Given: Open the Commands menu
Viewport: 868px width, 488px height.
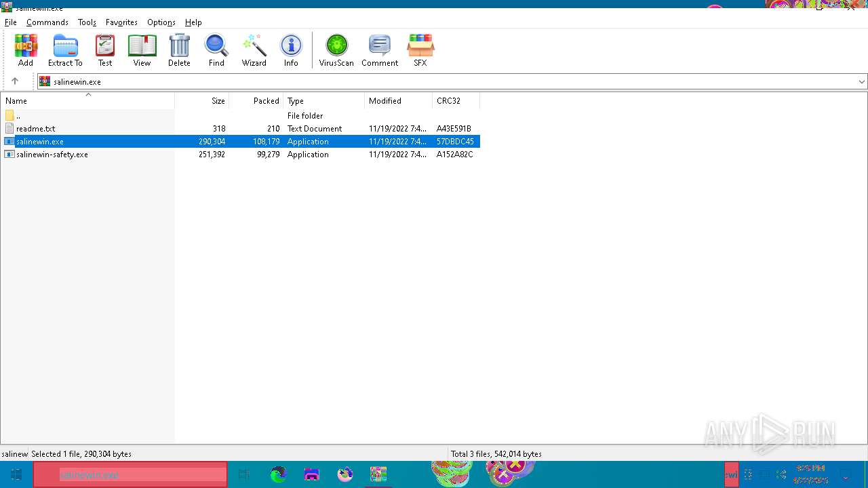Looking at the screenshot, I should 47,22.
